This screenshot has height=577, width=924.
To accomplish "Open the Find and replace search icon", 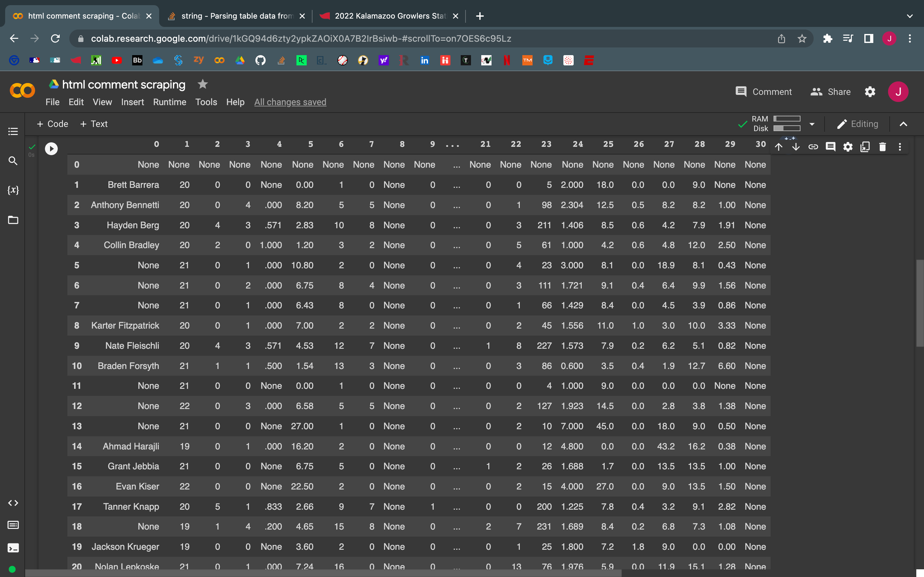I will point(13,161).
